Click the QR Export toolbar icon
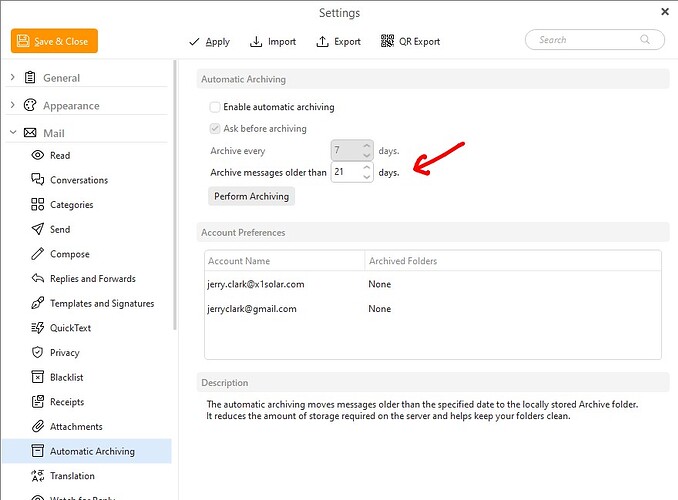Viewport: 678px width, 500px height. point(387,42)
